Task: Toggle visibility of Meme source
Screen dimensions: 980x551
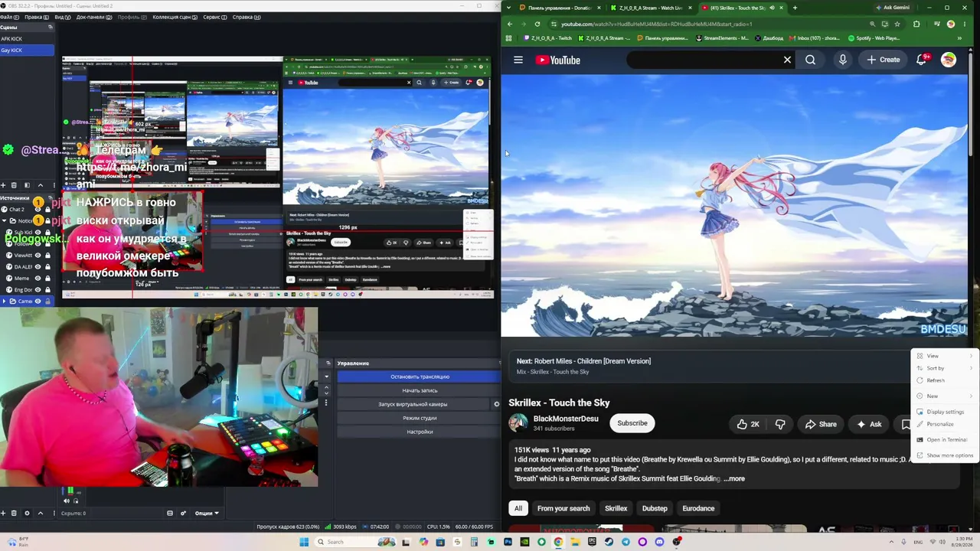Action: pos(38,279)
